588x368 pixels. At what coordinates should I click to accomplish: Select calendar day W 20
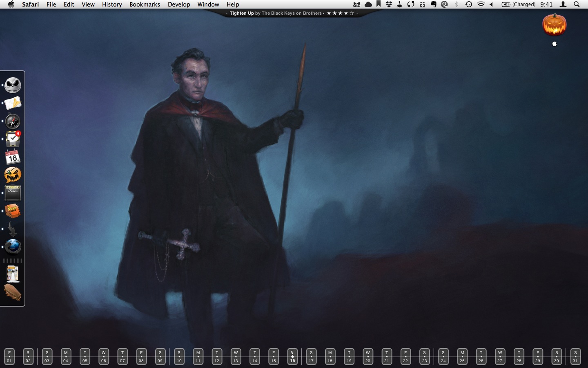pos(368,357)
